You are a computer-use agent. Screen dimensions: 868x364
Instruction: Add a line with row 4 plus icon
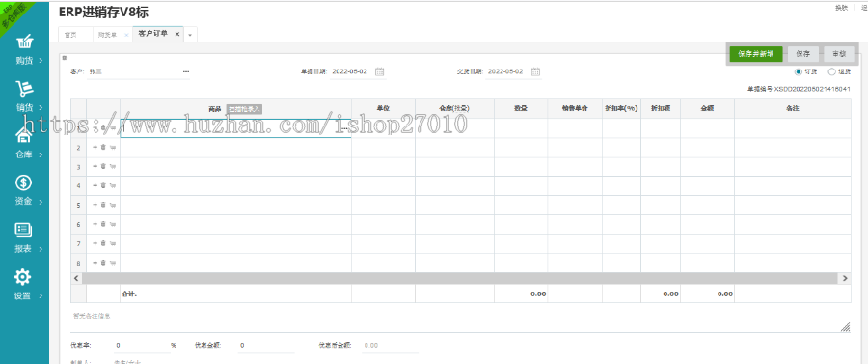(x=95, y=185)
